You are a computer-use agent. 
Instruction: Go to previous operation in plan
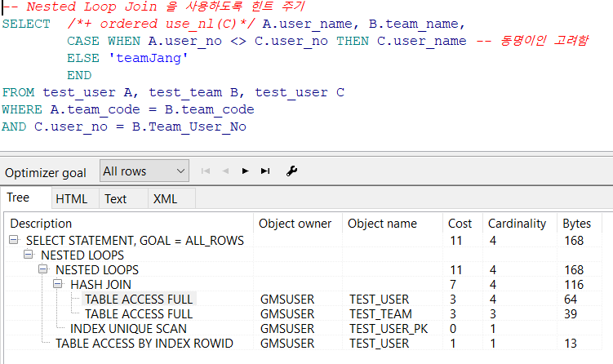tap(225, 171)
